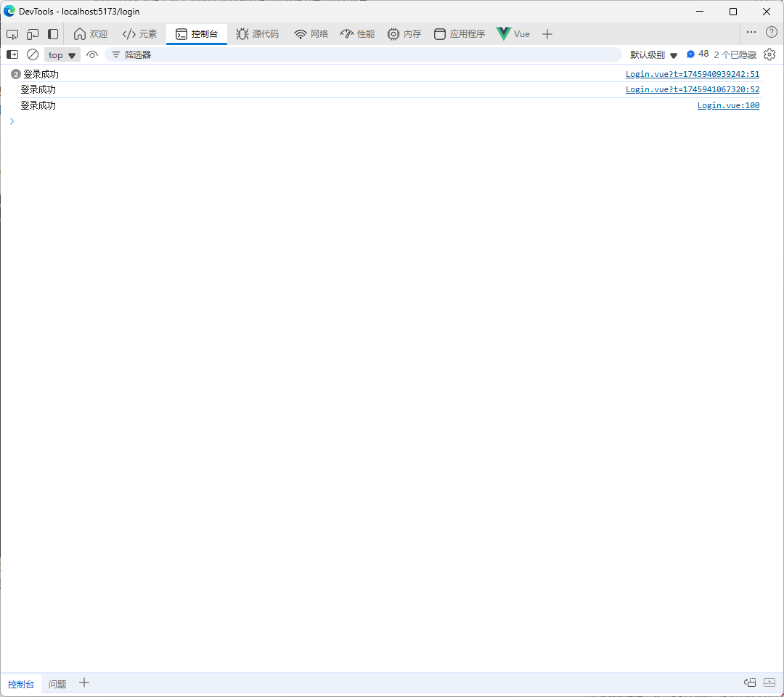The height and width of the screenshot is (697, 784).
Task: Open the 默认级别 log level dropdown
Action: point(651,54)
